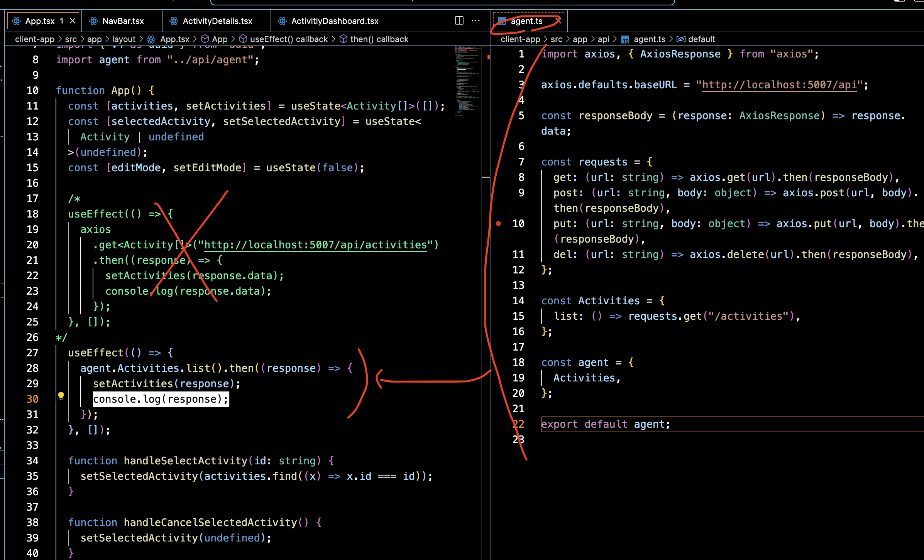Screen dimensions: 924x560
Task: Click the cube icon beside useEffect() callback breadcrumb
Action: point(243,39)
